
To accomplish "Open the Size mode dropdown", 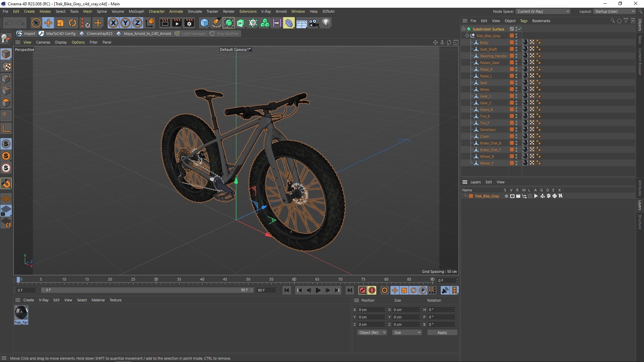I will [x=407, y=333].
